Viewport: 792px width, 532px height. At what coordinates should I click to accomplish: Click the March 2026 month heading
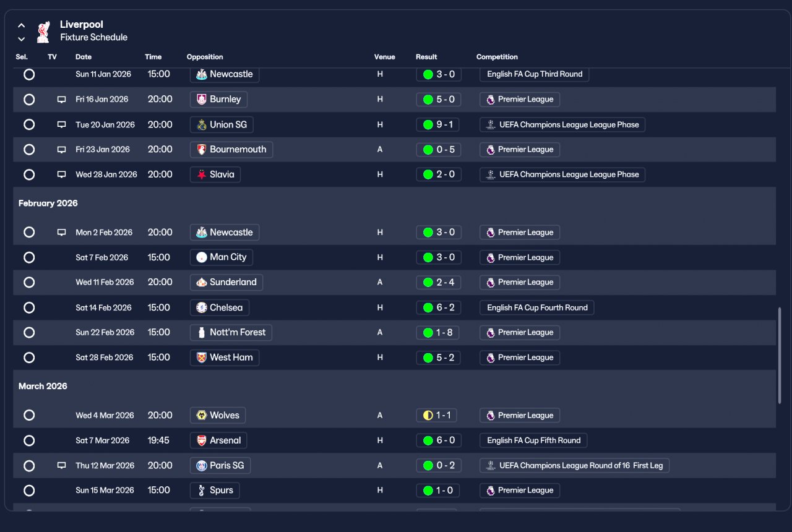(43, 386)
